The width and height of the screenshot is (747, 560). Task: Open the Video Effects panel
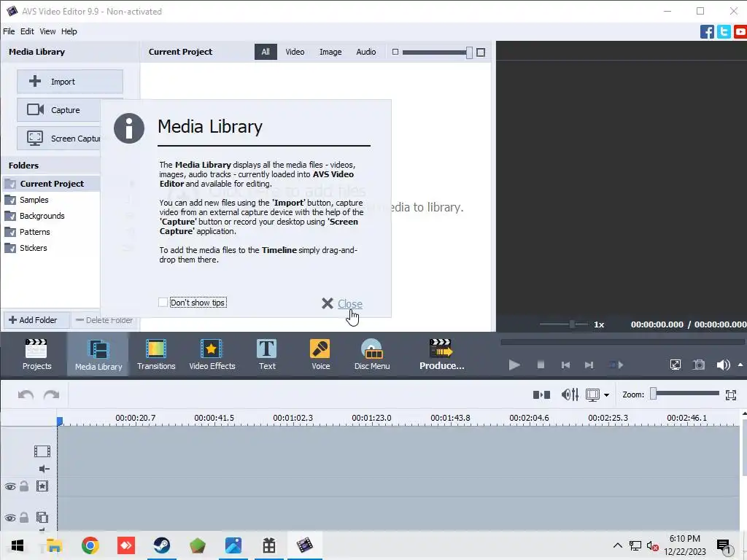coord(212,354)
